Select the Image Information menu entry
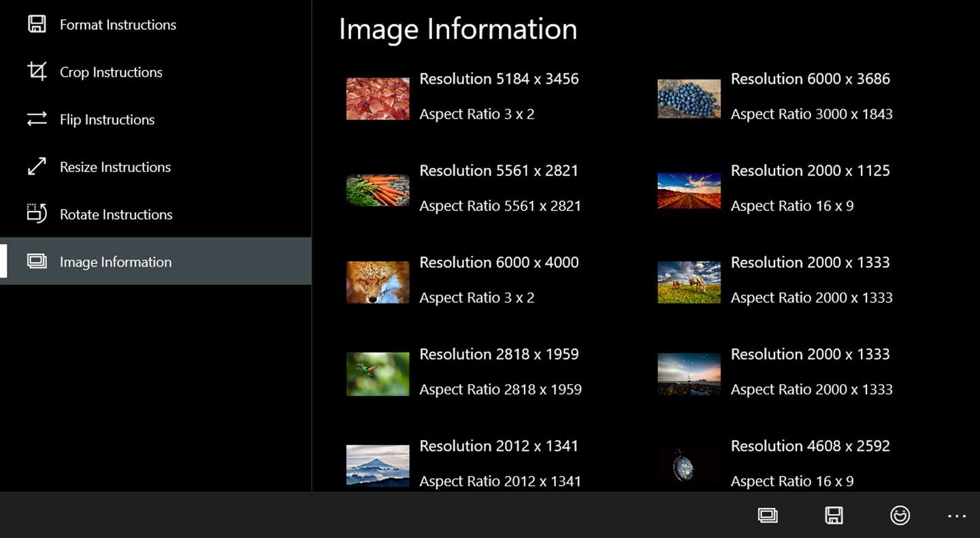Screen dimensions: 980x538 [x=156, y=261]
